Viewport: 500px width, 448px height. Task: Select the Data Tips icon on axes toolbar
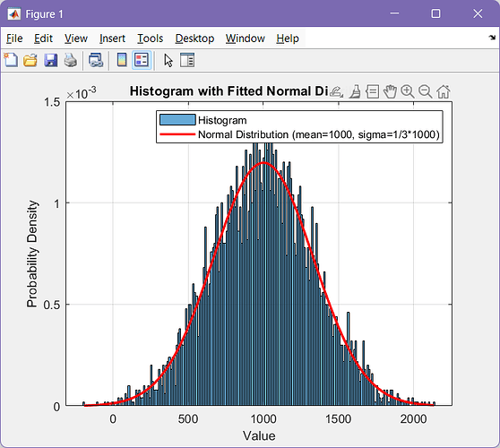tap(372, 91)
